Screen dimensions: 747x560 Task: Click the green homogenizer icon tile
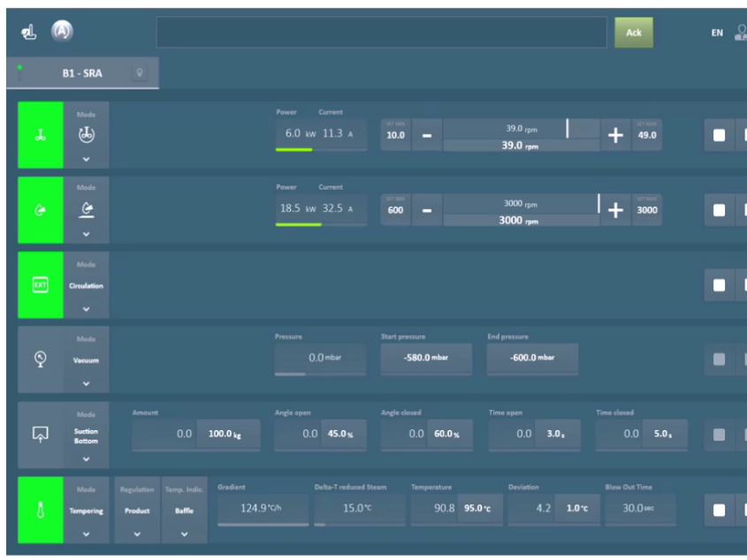pos(41,210)
